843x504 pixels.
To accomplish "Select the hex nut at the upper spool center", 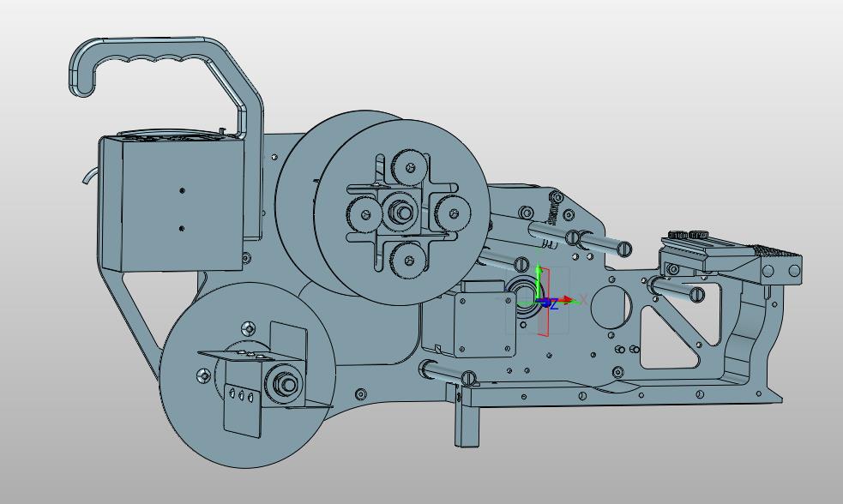I will [401, 211].
